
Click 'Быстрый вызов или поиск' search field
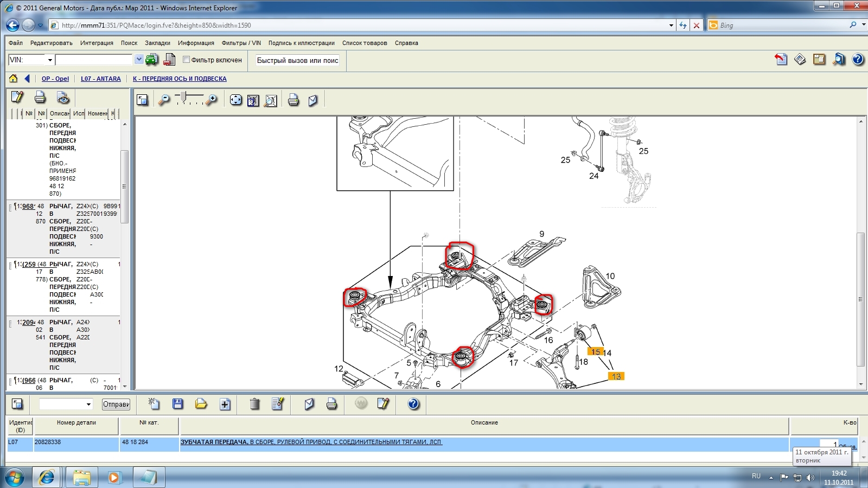coord(298,60)
